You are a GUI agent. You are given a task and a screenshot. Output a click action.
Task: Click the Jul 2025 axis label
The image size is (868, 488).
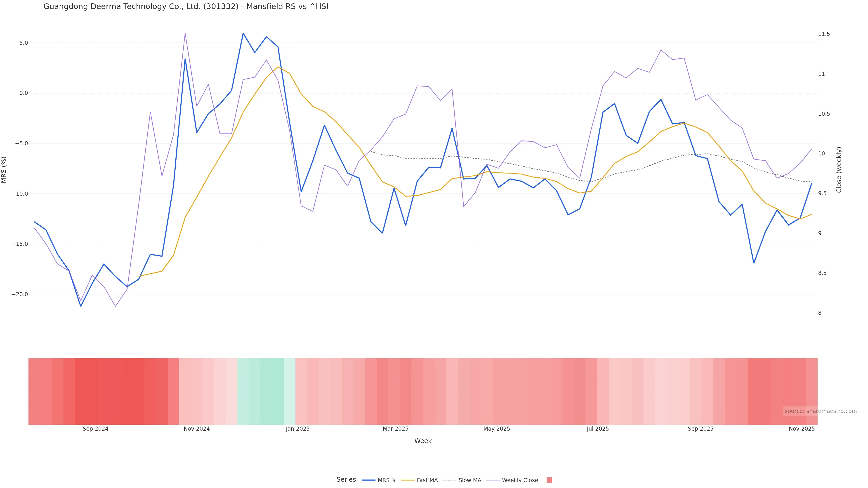coord(597,429)
